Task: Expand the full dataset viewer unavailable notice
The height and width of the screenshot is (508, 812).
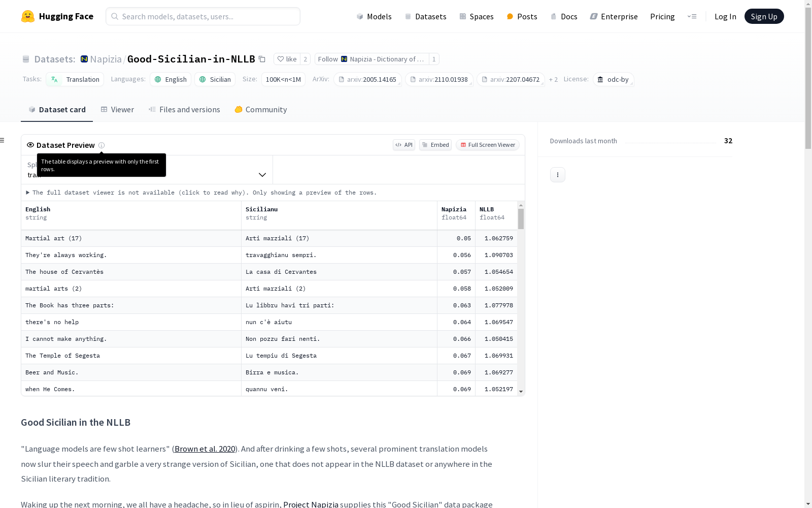Action: 201,193
